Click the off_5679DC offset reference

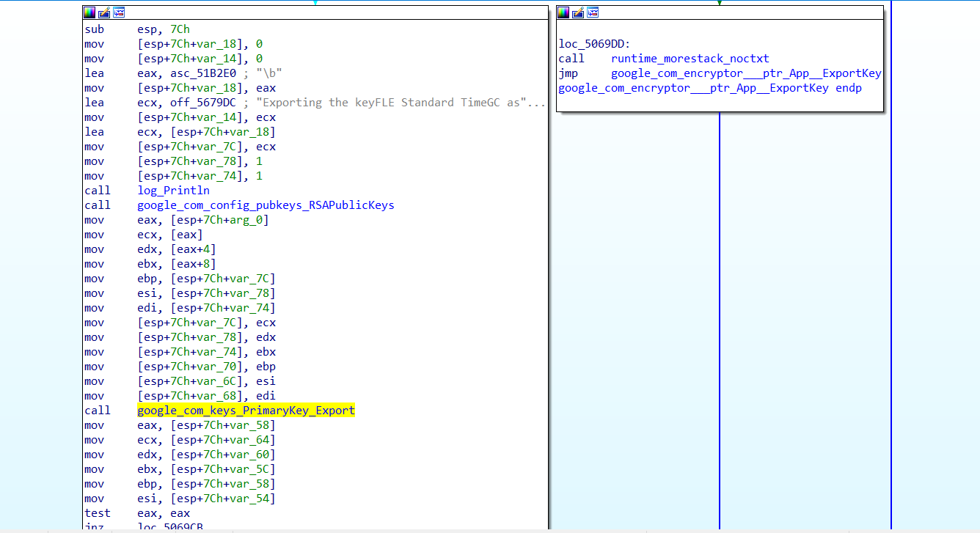click(x=203, y=103)
